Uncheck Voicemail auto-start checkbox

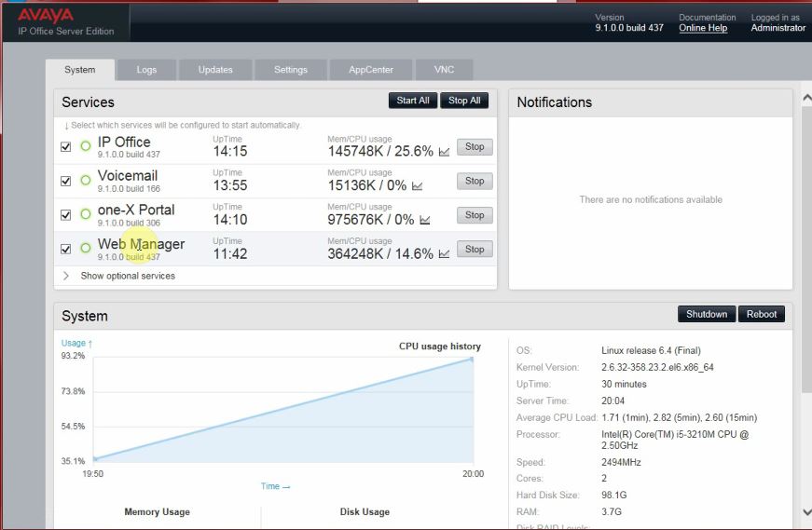[66, 181]
